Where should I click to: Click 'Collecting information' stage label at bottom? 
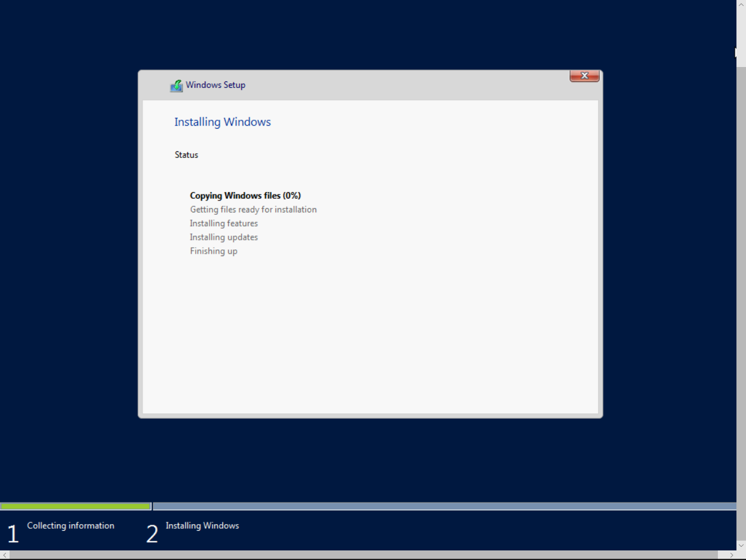click(71, 525)
